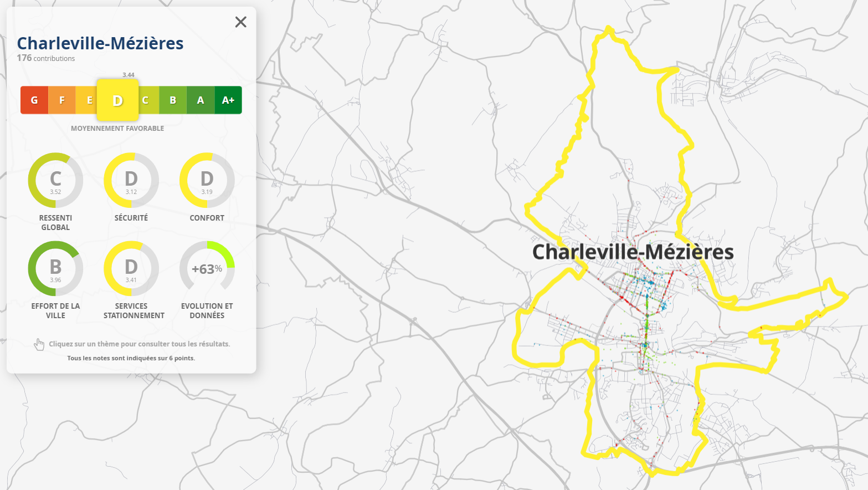Open the Ressenti Global score gauge
Image resolution: width=868 pixels, height=490 pixels.
(55, 180)
